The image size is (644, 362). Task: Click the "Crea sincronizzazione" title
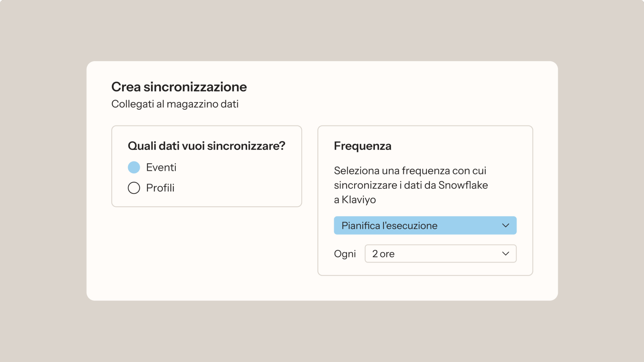point(179,87)
